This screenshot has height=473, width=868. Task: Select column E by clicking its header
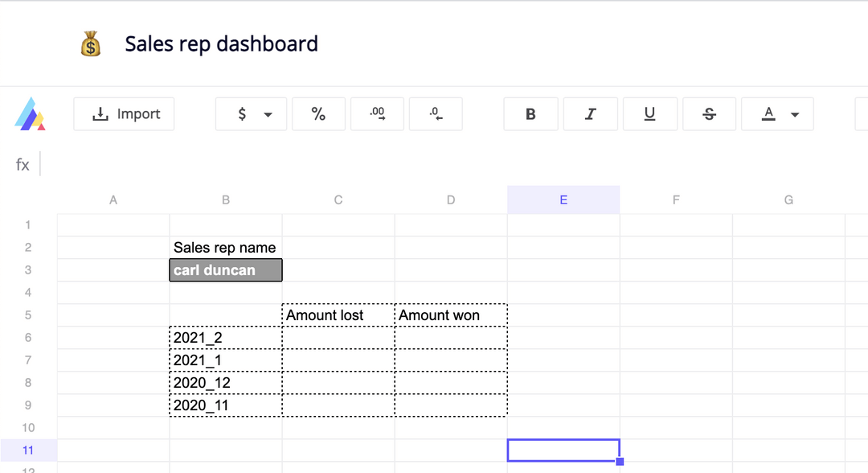563,199
